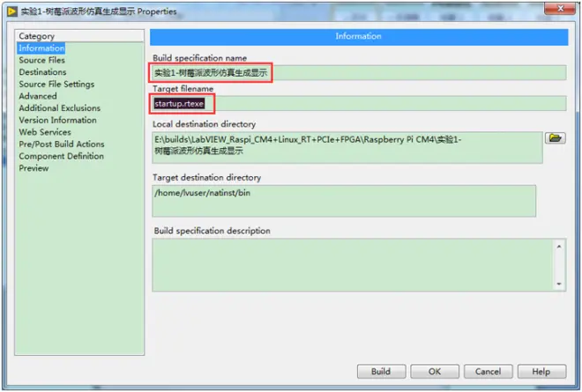
Task: Close the Properties dialog window
Action: tap(560, 8)
